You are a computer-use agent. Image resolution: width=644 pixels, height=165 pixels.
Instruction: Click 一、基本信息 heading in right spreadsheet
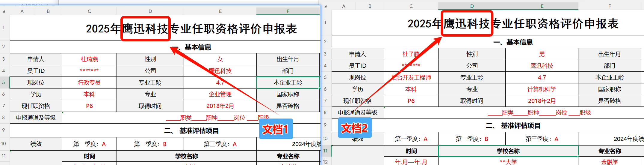[513, 42]
